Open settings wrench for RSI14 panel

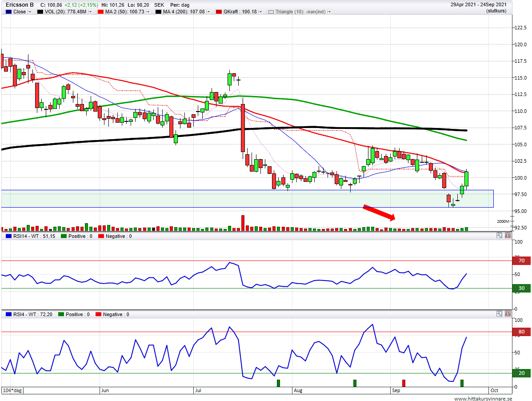499,236
